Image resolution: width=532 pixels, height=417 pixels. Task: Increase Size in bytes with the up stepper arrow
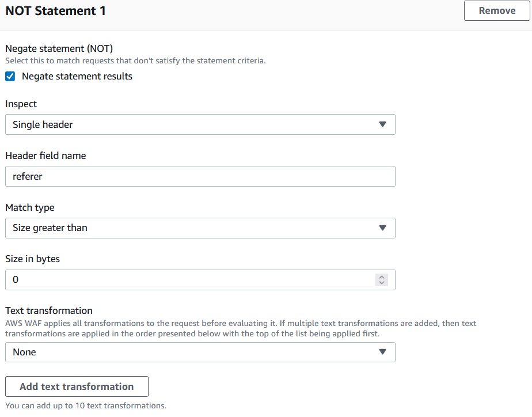click(x=381, y=277)
